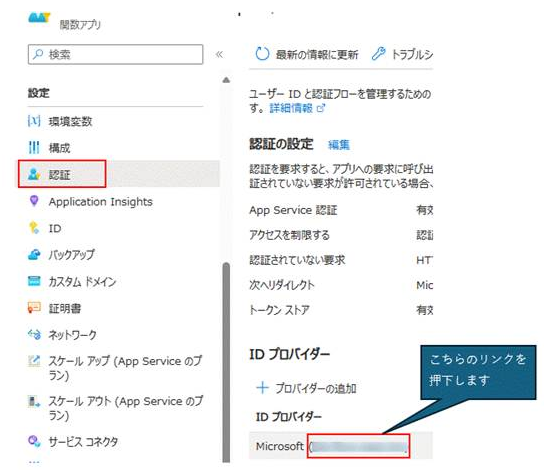Click プロバイダーの追加 button
549x470 pixels.
[x=306, y=388]
